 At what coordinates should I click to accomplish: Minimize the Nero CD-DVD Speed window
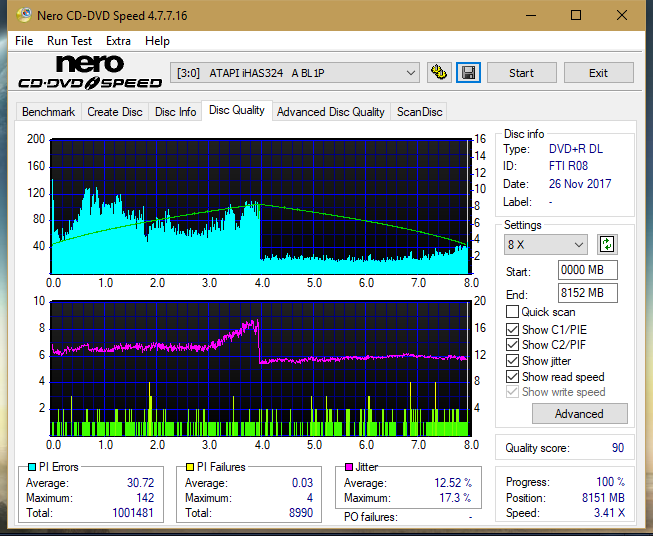[x=531, y=15]
